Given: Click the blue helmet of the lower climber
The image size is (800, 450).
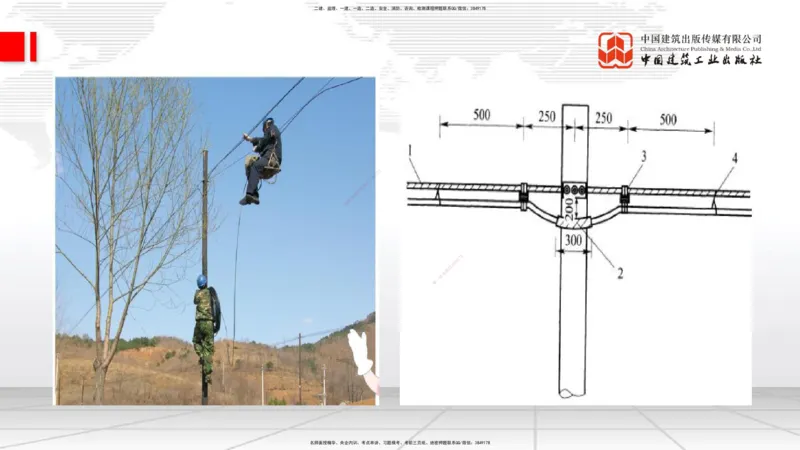Looking at the screenshot, I should (x=201, y=281).
